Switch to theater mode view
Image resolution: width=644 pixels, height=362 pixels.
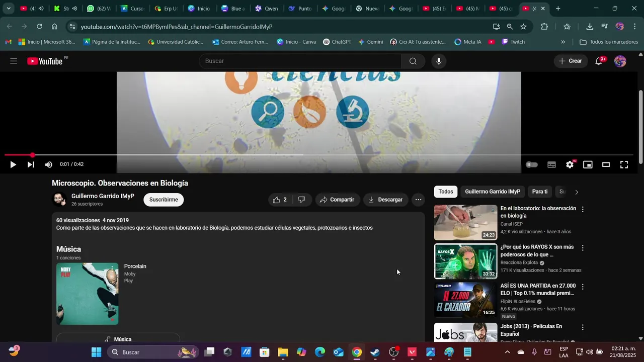coord(606,164)
